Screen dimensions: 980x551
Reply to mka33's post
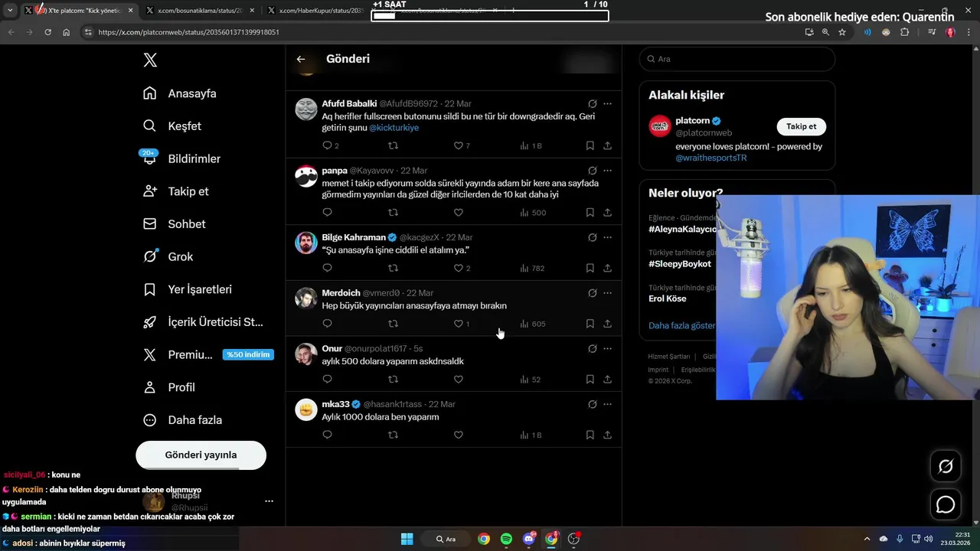click(327, 435)
